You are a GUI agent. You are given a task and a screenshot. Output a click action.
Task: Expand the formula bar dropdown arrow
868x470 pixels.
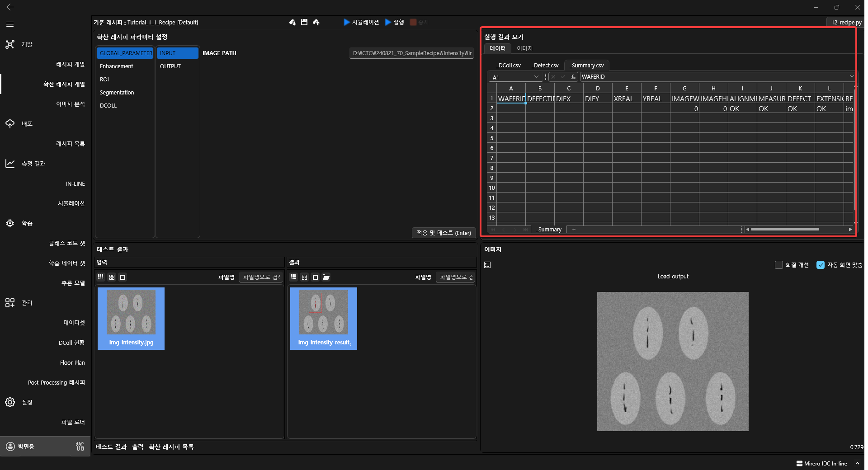(x=851, y=76)
